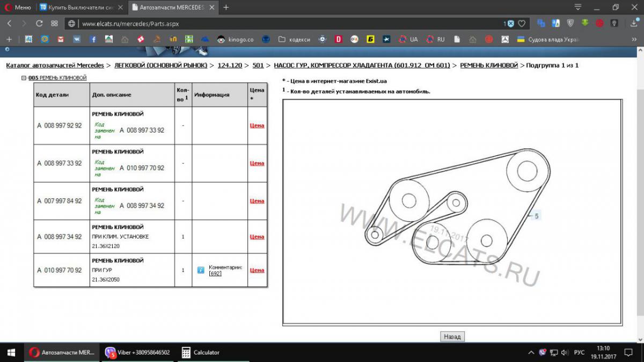Screen dimensions: 644x362
Task: Open kinogo.co bookmark
Action: (236, 39)
